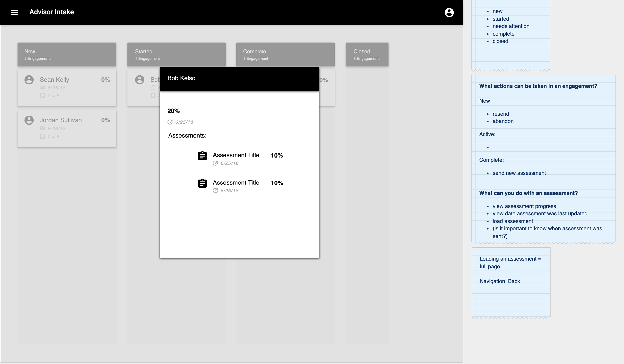Click the Bob Kelso dialog title

pyautogui.click(x=181, y=78)
